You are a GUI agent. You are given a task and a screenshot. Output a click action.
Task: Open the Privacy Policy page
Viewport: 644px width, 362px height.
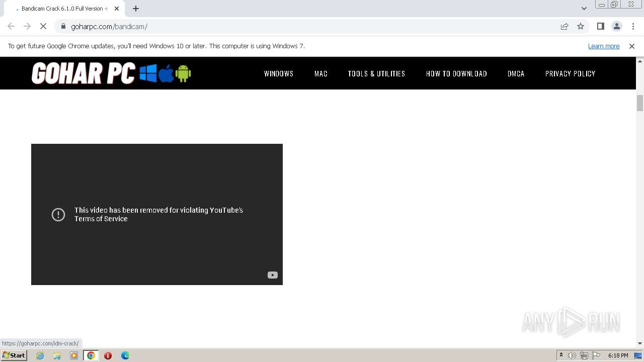click(571, 73)
